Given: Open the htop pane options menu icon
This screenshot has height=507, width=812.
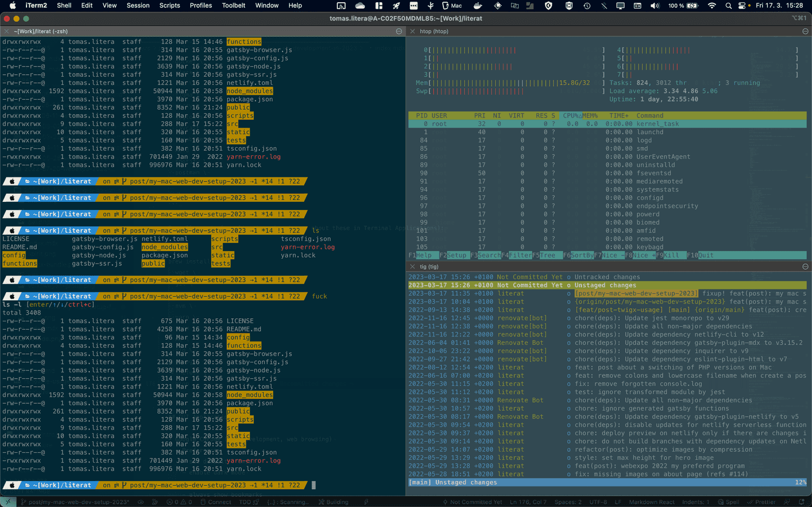Looking at the screenshot, I should [x=805, y=31].
